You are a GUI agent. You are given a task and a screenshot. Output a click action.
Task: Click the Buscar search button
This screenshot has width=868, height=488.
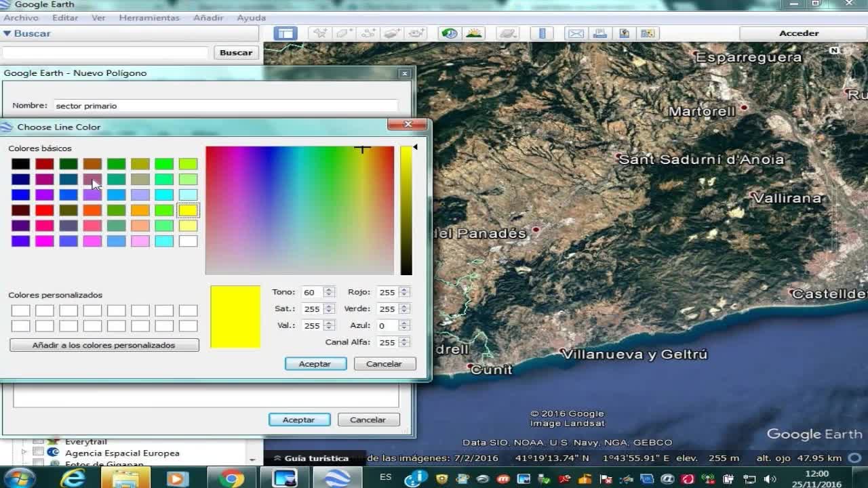coord(236,52)
